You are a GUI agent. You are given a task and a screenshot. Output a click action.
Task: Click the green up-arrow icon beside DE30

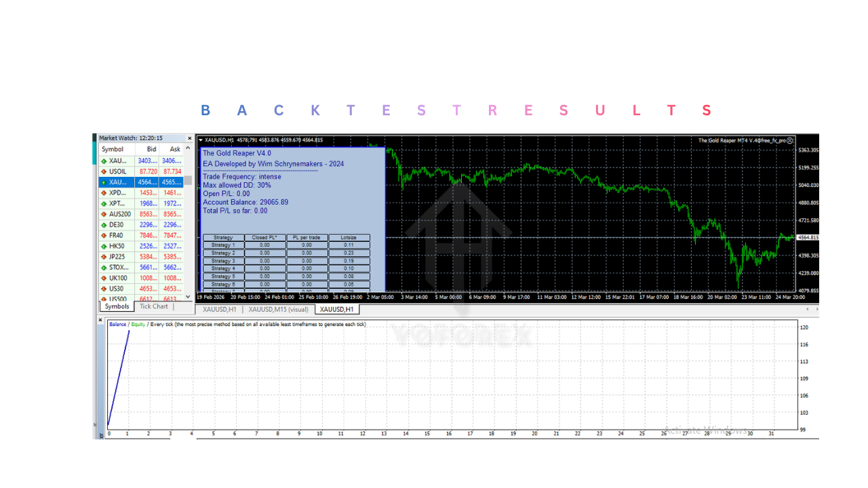pos(104,225)
